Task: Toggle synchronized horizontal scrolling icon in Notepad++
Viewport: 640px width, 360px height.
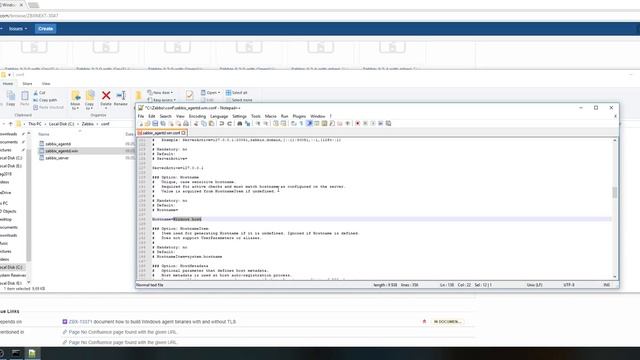Action: point(283,123)
